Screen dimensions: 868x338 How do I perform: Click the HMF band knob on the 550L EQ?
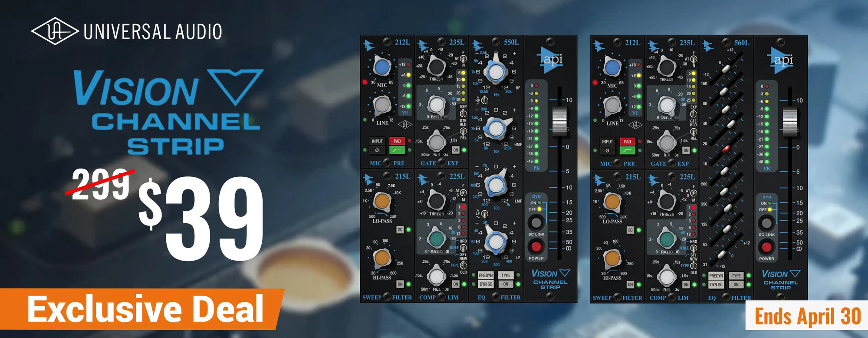point(495,128)
